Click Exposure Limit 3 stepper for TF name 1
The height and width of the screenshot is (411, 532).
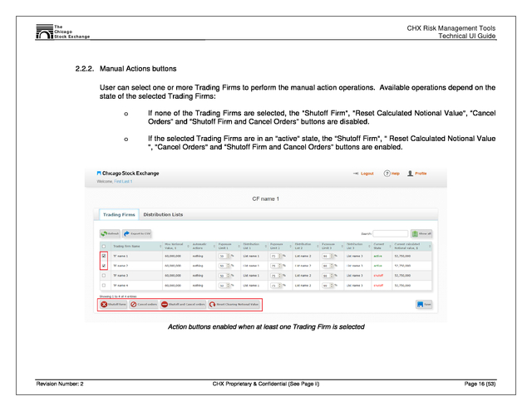[x=332, y=256]
